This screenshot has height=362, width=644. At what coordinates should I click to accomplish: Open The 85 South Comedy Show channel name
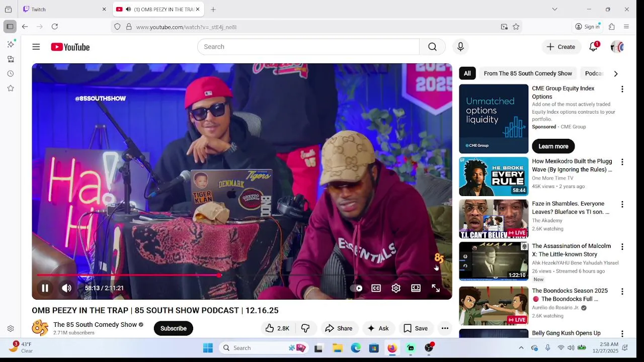[x=95, y=325]
